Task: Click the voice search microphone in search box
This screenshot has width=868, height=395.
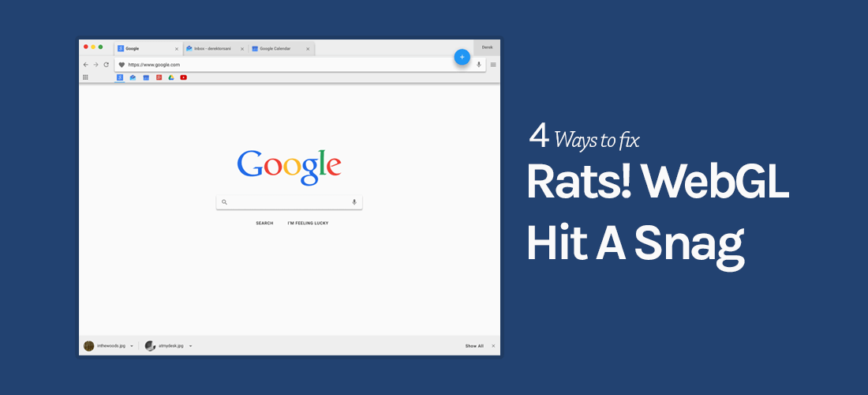Action: coord(354,202)
